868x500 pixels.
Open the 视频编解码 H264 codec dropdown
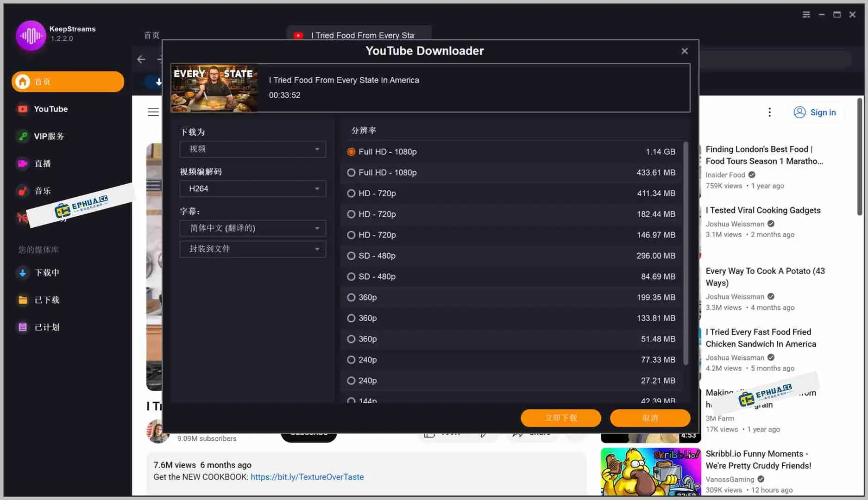point(252,188)
